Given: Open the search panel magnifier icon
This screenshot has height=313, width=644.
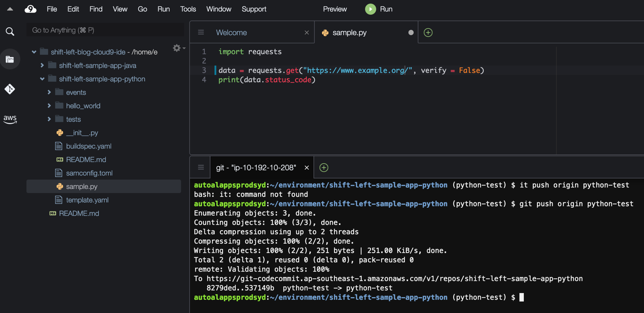Looking at the screenshot, I should [10, 31].
